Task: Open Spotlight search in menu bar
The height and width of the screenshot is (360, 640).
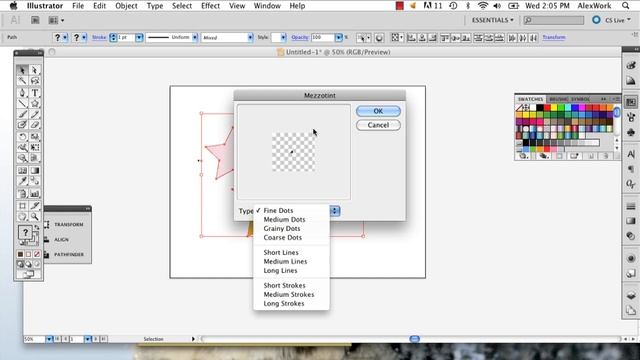Action: pos(626,6)
